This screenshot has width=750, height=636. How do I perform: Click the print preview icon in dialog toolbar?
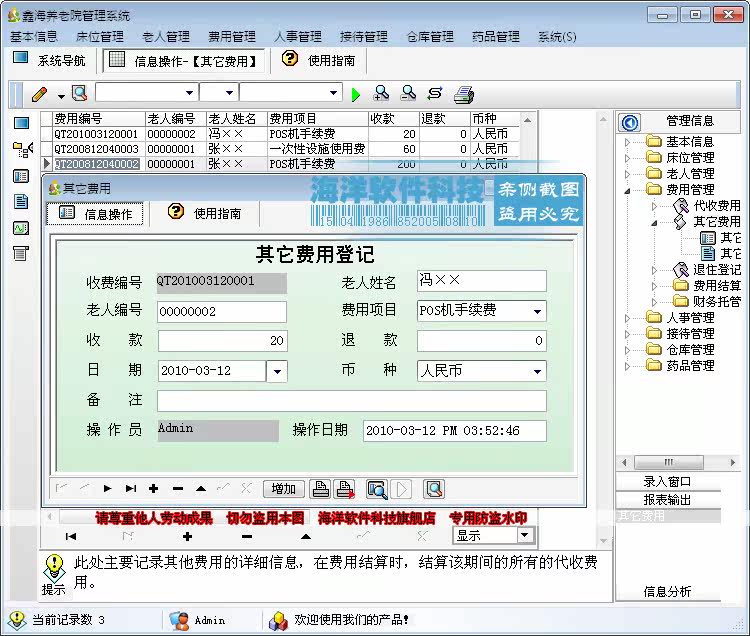pyautogui.click(x=377, y=489)
